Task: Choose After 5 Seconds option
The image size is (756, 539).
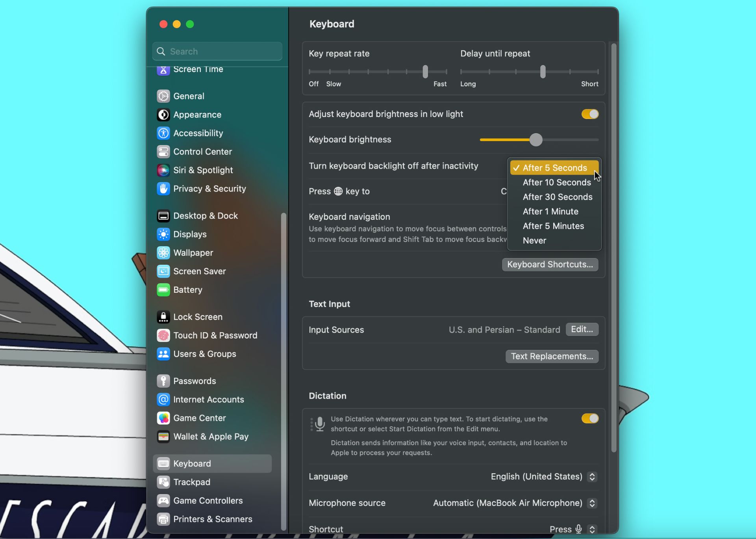Action: click(554, 168)
